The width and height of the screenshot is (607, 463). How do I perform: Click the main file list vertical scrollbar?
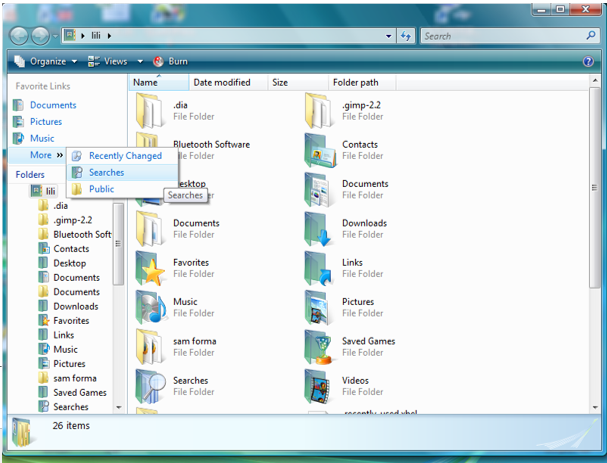click(x=594, y=188)
